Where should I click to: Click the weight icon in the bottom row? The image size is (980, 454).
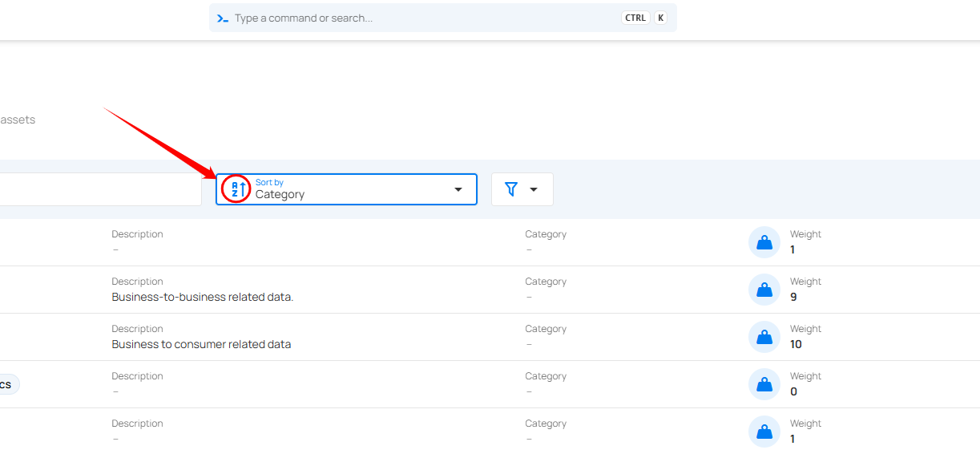pos(764,432)
